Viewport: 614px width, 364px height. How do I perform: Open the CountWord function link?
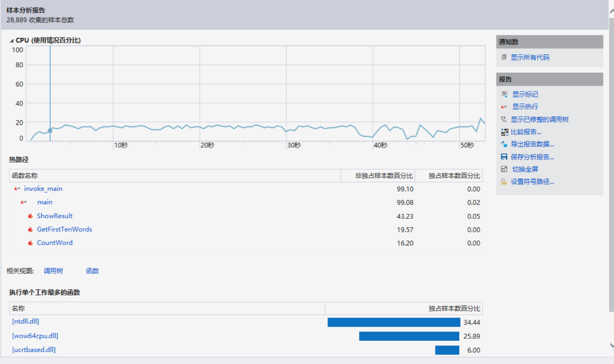(55, 242)
